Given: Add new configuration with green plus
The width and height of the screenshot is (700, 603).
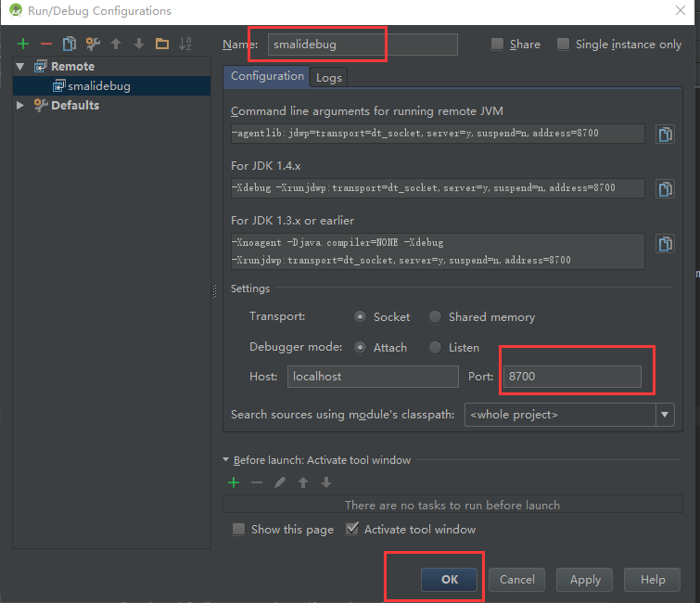Looking at the screenshot, I should [23, 44].
